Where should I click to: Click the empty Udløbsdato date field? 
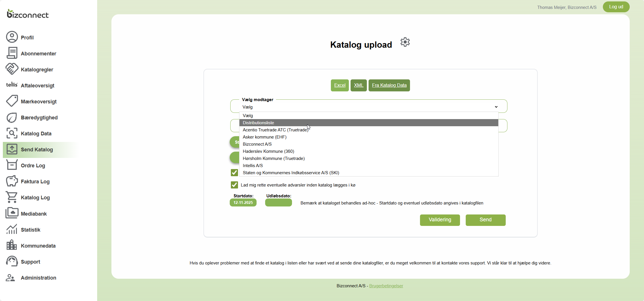pyautogui.click(x=279, y=202)
